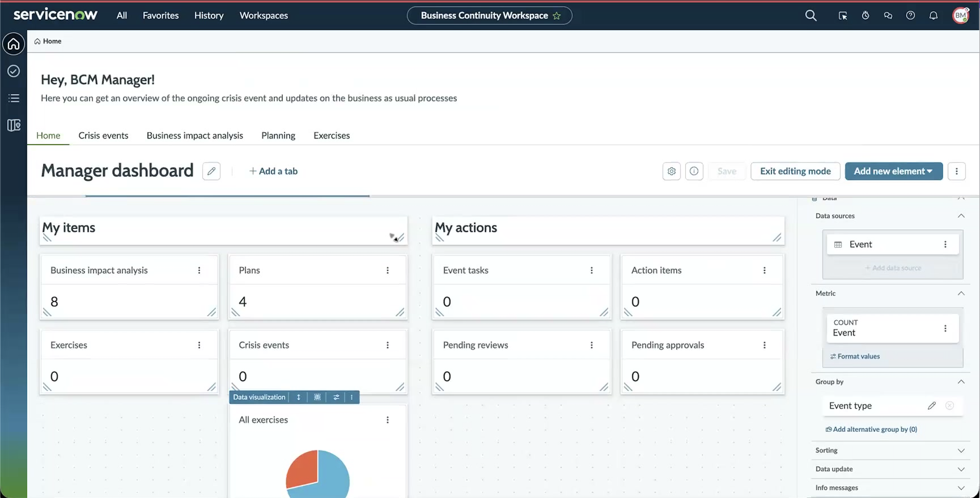Open Event tasks card kebab menu
This screenshot has height=498, width=980.
tap(591, 270)
